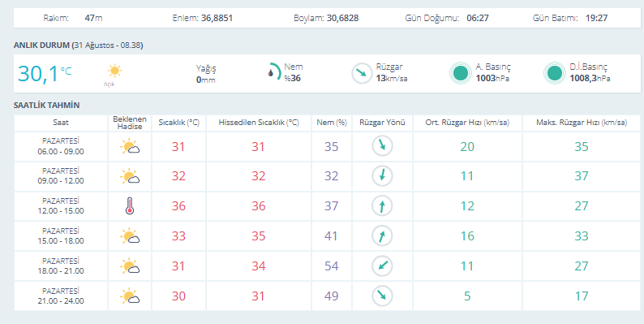
Task: Click the 'Beklenen Hadise' column header
Action: point(130,123)
